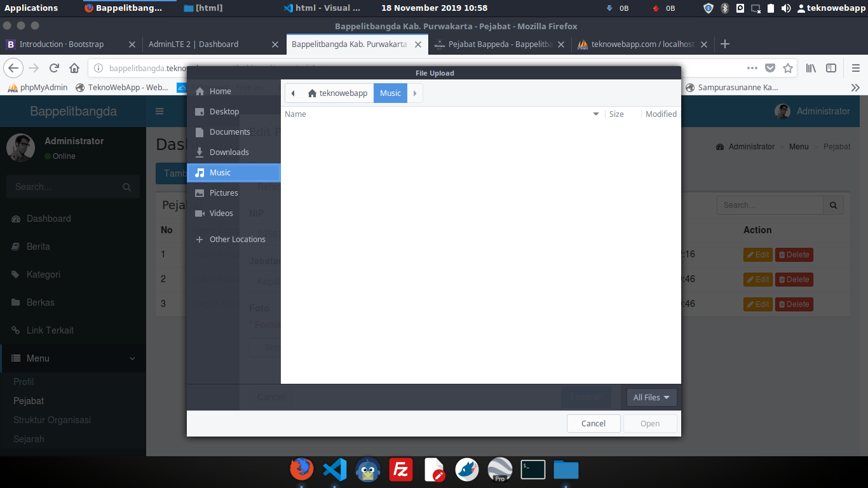Open the Applications menu

pos(31,8)
